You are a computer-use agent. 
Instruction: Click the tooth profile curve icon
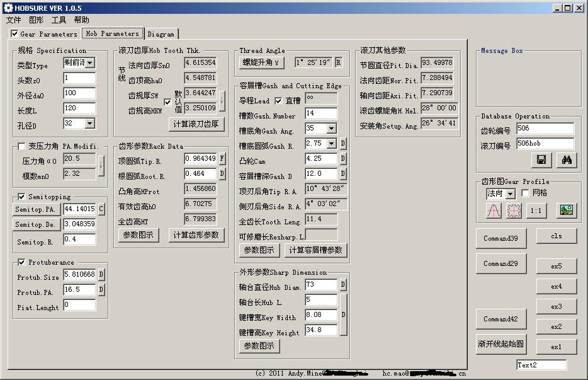click(x=494, y=210)
